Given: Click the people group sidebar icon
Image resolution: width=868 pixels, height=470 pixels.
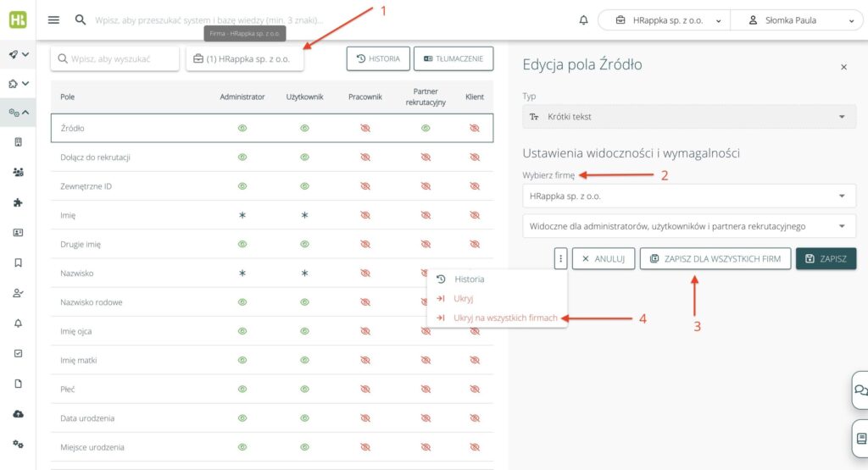Looking at the screenshot, I should tap(18, 172).
